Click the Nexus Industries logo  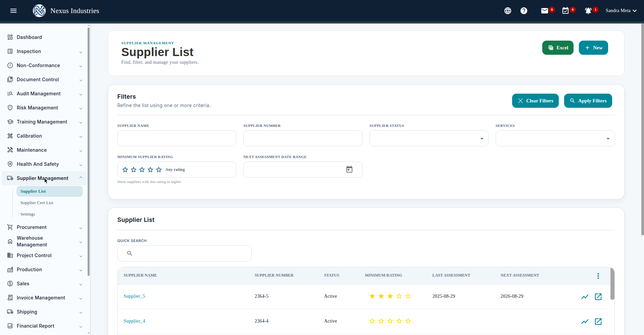pyautogui.click(x=39, y=11)
